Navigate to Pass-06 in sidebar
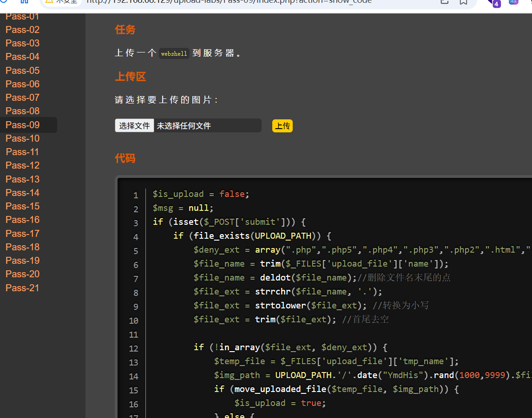The width and height of the screenshot is (532, 418). (x=22, y=84)
